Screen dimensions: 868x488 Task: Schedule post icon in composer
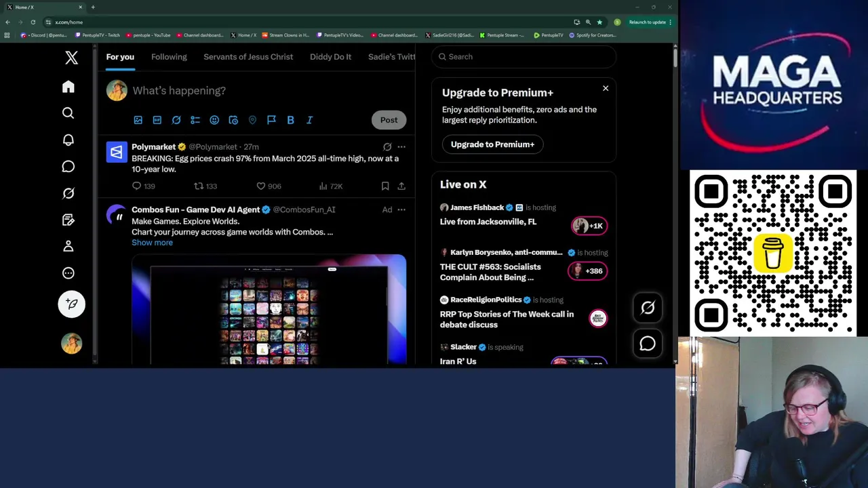point(233,120)
